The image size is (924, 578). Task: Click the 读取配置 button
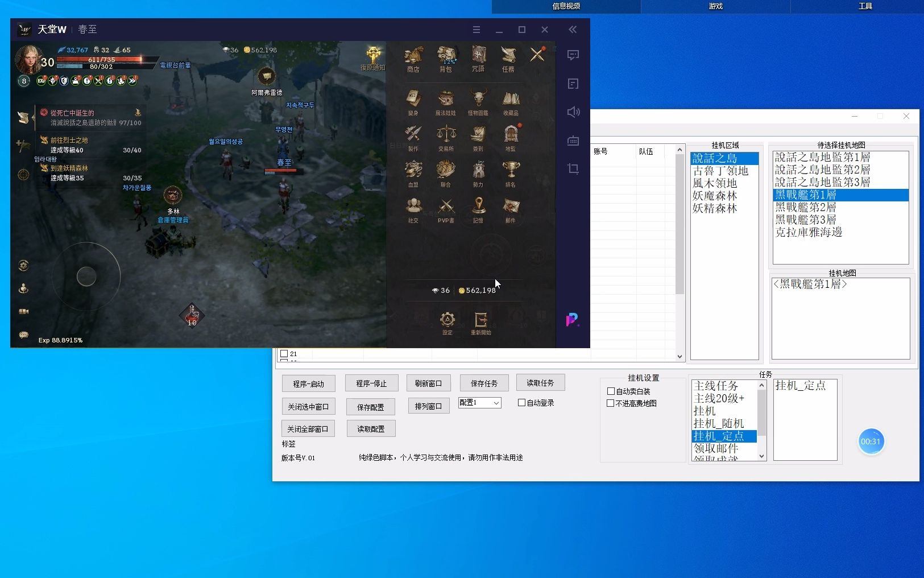(x=371, y=429)
